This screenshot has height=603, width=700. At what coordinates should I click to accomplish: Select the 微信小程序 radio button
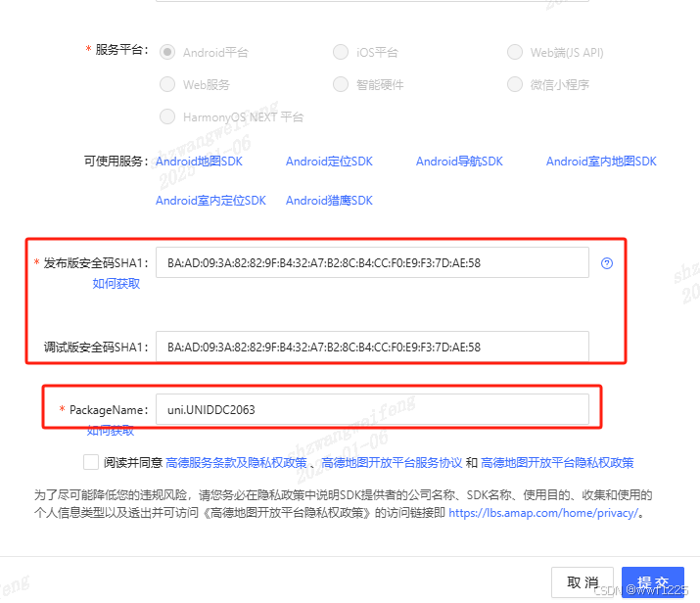[515, 84]
